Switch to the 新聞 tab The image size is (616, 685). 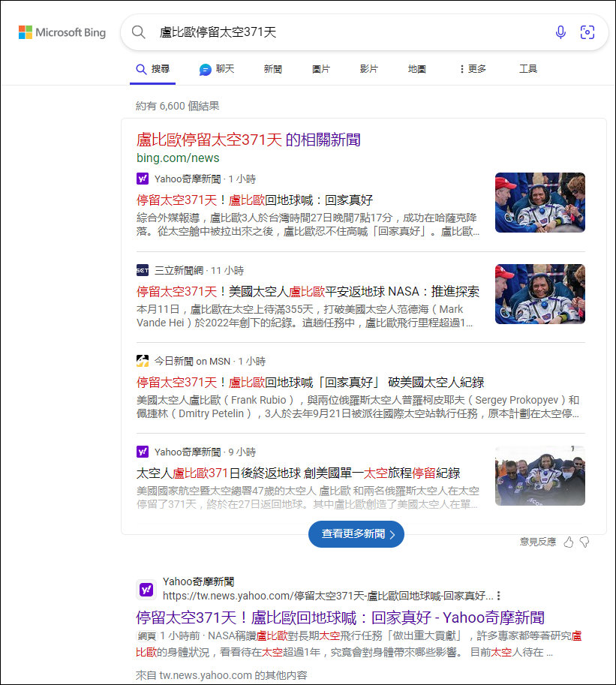pos(272,69)
